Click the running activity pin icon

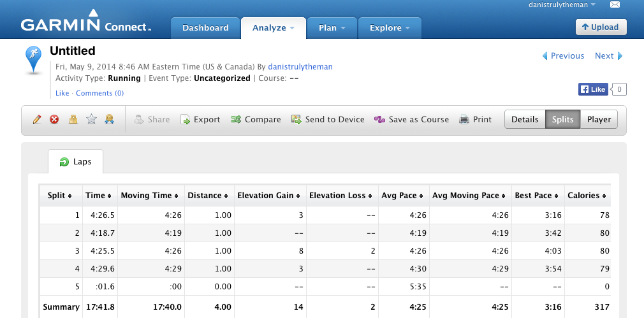coord(34,59)
